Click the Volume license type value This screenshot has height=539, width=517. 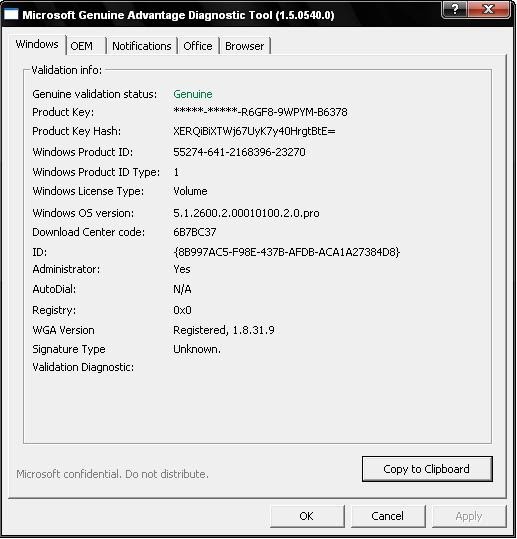pyautogui.click(x=190, y=191)
